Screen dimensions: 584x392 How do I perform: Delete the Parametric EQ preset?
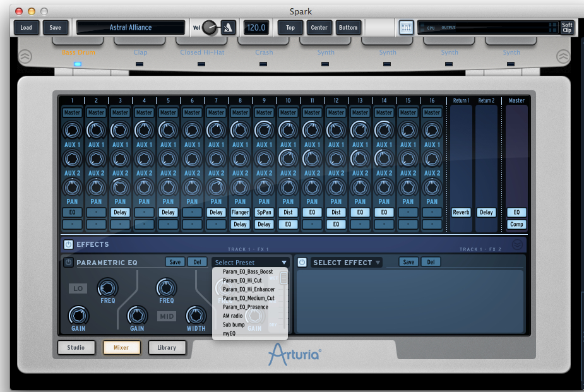197,262
